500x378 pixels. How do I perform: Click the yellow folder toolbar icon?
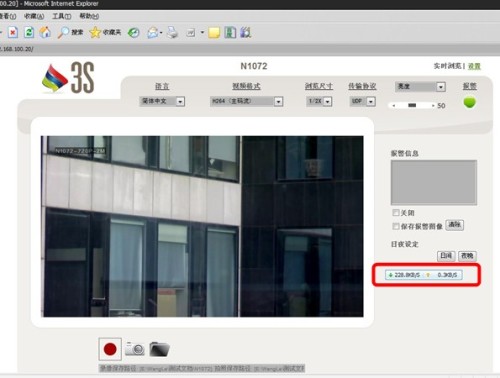(214, 33)
